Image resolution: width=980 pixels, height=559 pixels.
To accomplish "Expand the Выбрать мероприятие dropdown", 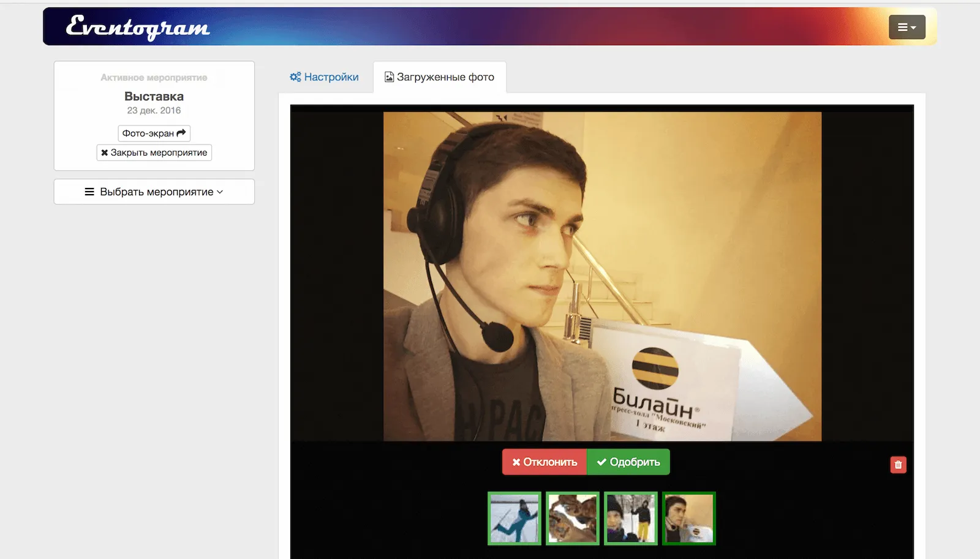I will tap(154, 192).
